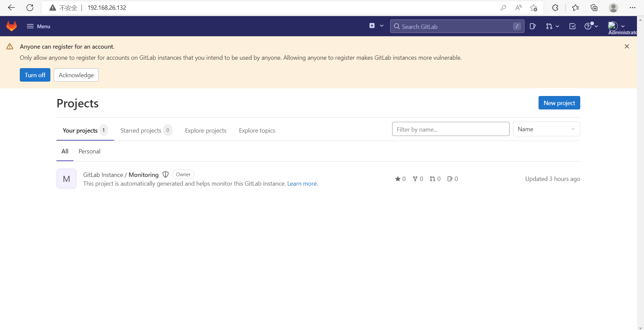Open browser Settings and more menu
Image resolution: width=644 pixels, height=330 pixels.
coord(633,8)
